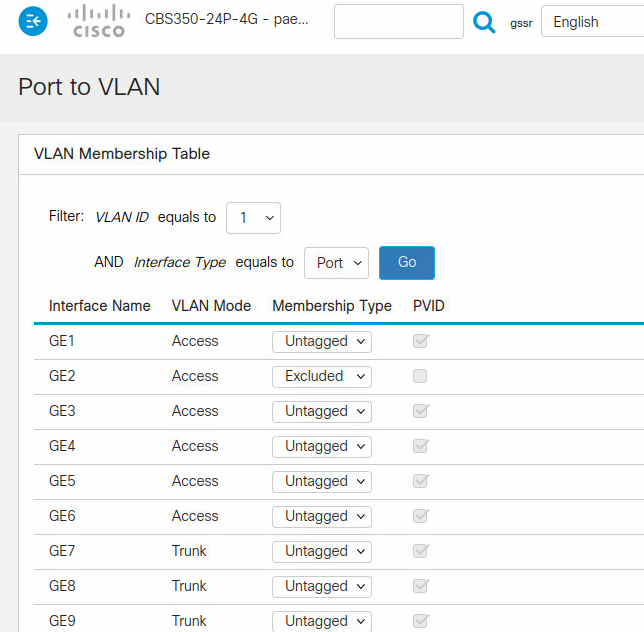Toggle the PVID checkbox for GE7
This screenshot has height=632, width=644.
point(420,551)
